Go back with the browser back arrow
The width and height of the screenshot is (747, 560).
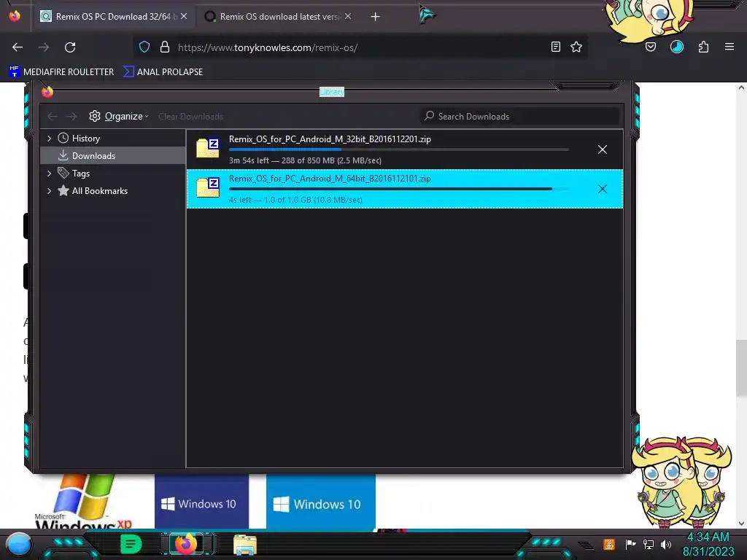[18, 47]
